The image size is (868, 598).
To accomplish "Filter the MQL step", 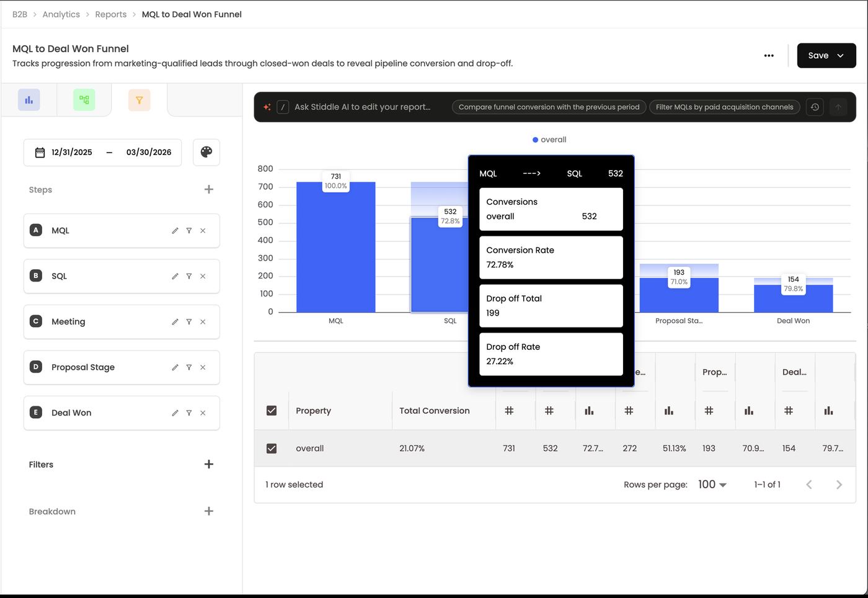I will pyautogui.click(x=189, y=231).
